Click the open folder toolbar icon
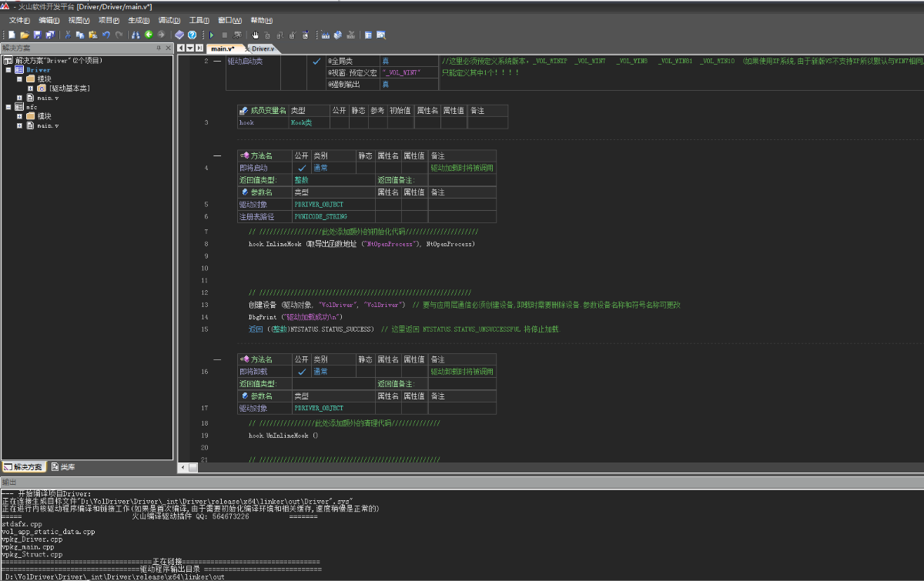This screenshot has width=924, height=581. pyautogui.click(x=25, y=35)
